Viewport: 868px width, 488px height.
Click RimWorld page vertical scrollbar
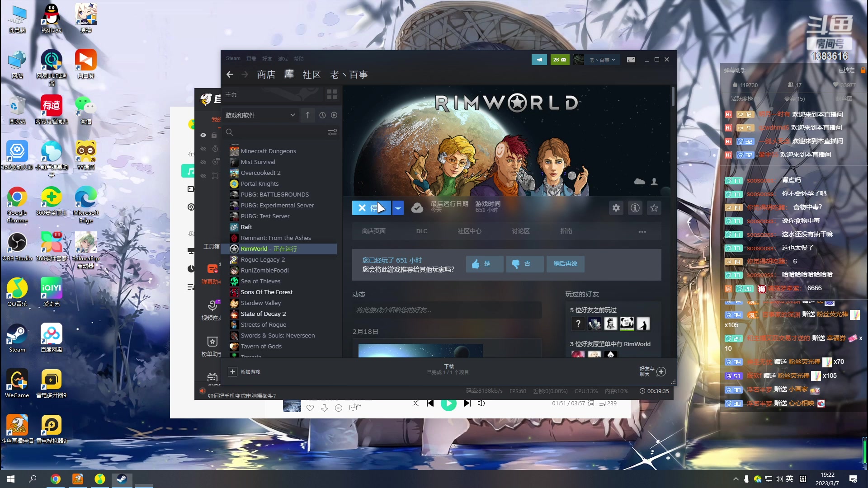[673, 97]
